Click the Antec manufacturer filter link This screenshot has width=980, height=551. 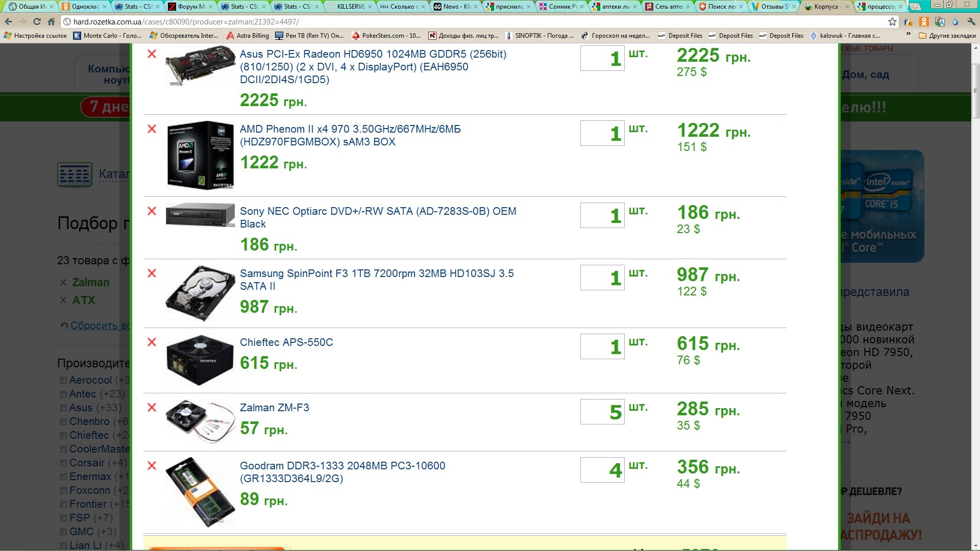pyautogui.click(x=83, y=394)
